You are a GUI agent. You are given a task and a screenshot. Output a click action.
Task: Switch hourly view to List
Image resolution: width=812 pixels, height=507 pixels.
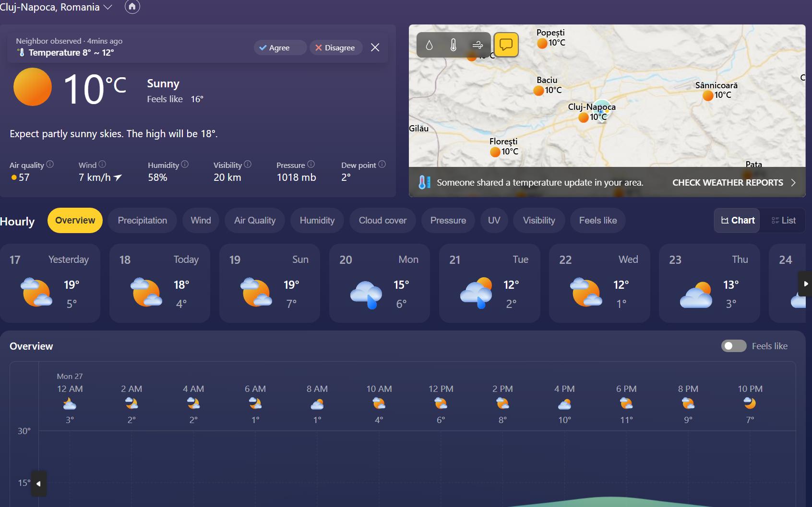point(783,221)
